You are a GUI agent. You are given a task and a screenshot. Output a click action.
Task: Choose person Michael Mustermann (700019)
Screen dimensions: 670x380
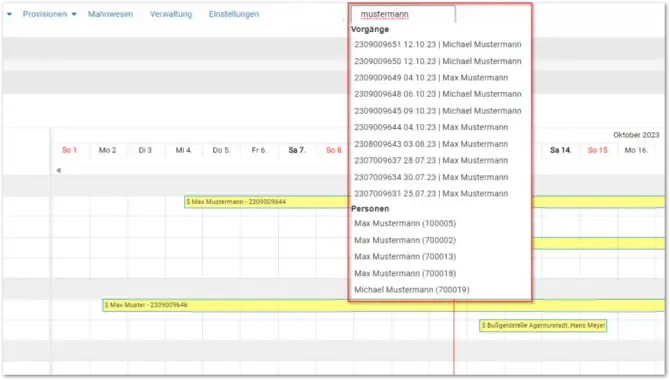(412, 290)
